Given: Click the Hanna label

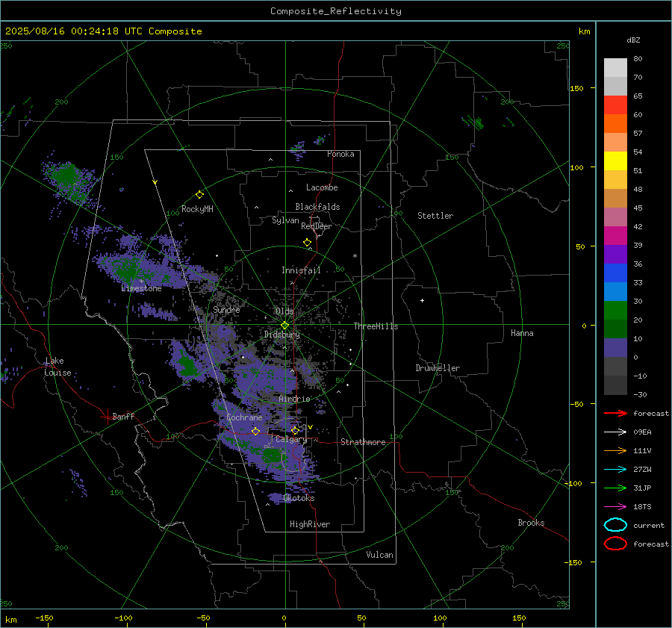Looking at the screenshot, I should (522, 333).
